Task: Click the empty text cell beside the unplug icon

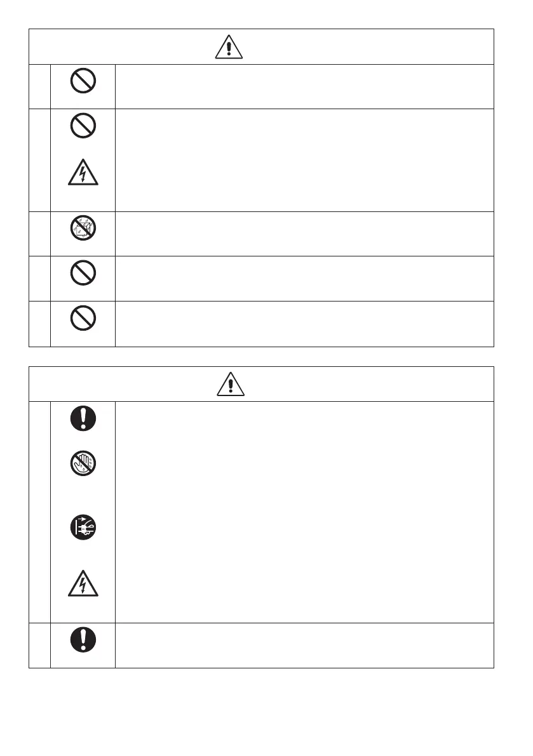Action: (304, 512)
